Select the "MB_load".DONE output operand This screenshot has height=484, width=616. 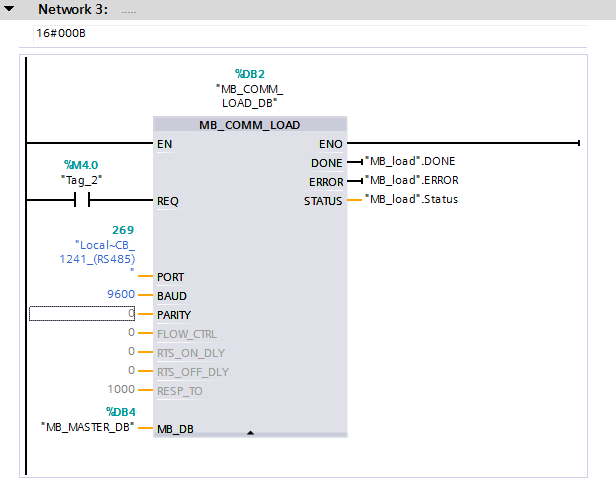pyautogui.click(x=410, y=161)
